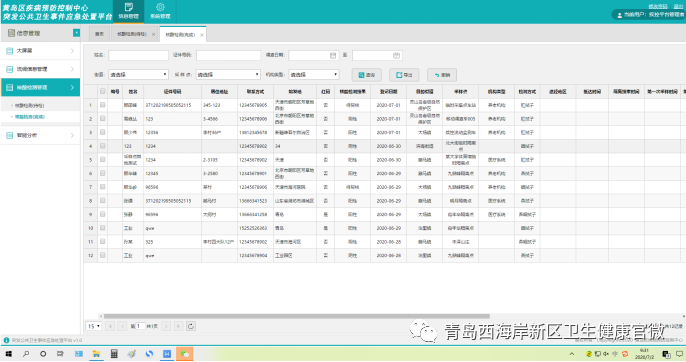Click the 导出 export button
The height and width of the screenshot is (362, 686).
[x=404, y=75]
